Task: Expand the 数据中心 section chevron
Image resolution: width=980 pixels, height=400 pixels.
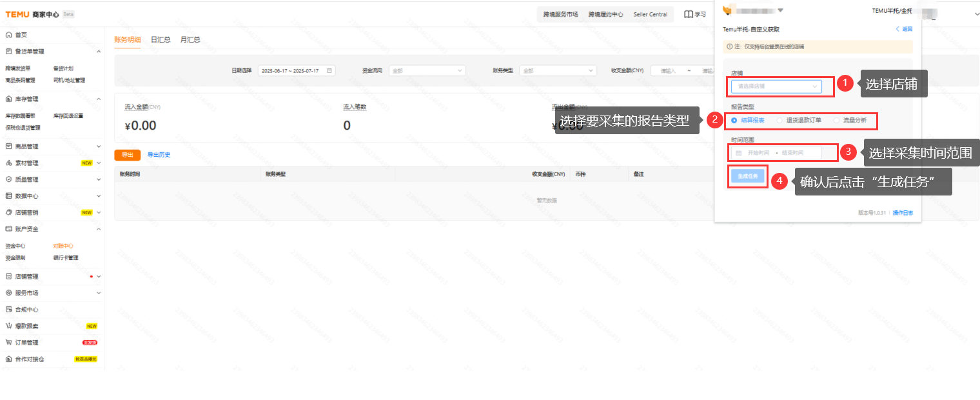Action: [x=99, y=195]
